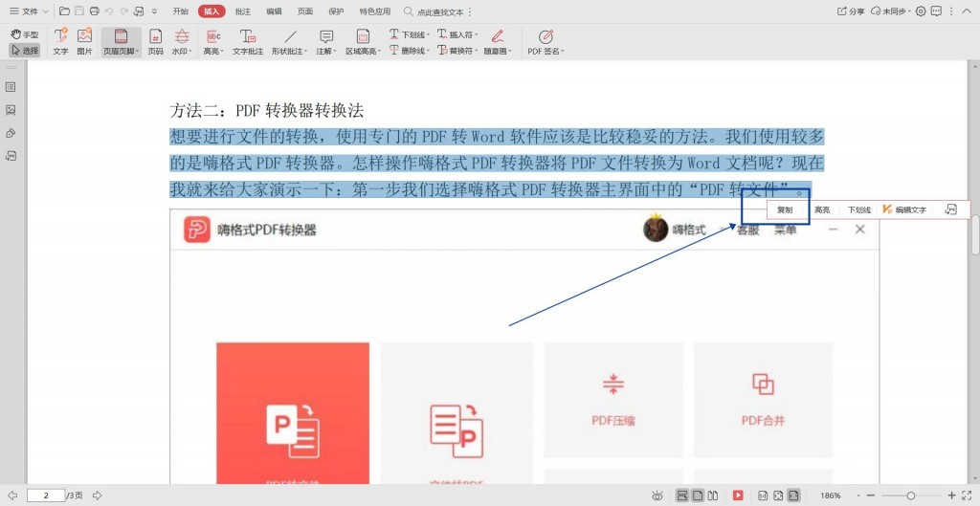Click the save icon in quick access bar
Viewport: 980px width, 506px height.
[x=79, y=11]
